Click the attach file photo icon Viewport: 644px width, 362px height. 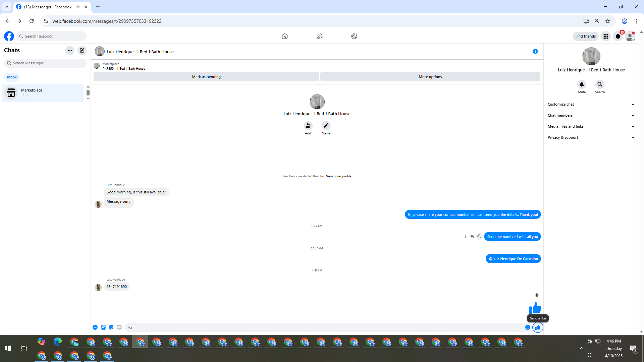pyautogui.click(x=103, y=327)
